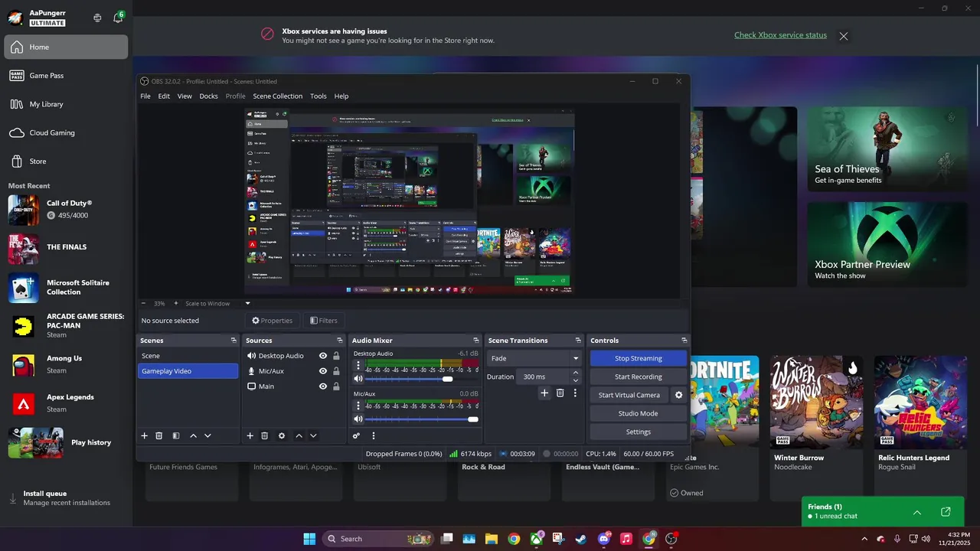980x551 pixels.
Task: Add a new source in Sources panel
Action: (250, 435)
